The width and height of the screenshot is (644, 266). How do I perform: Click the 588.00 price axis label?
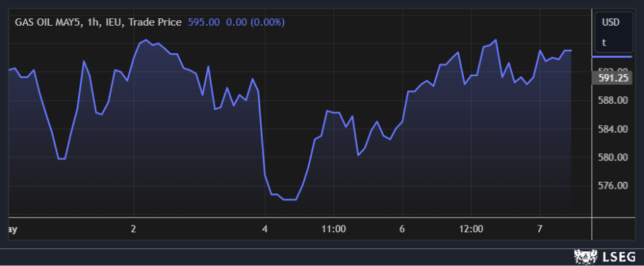[613, 100]
